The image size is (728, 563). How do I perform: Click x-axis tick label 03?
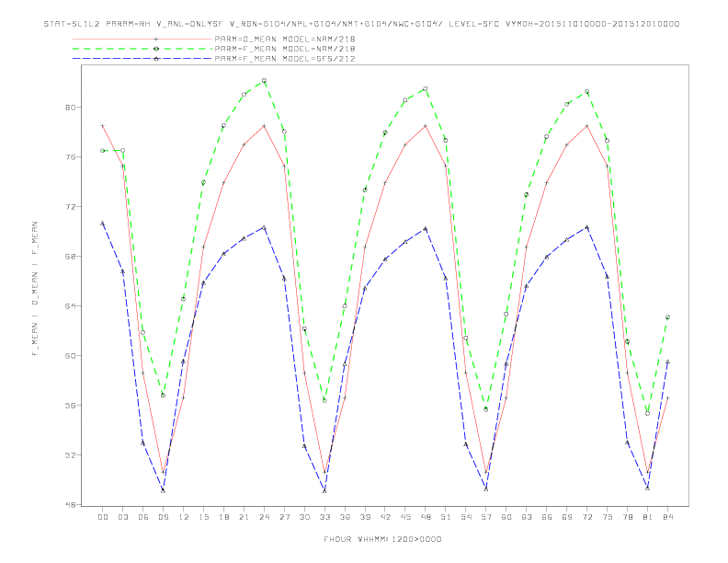[122, 517]
